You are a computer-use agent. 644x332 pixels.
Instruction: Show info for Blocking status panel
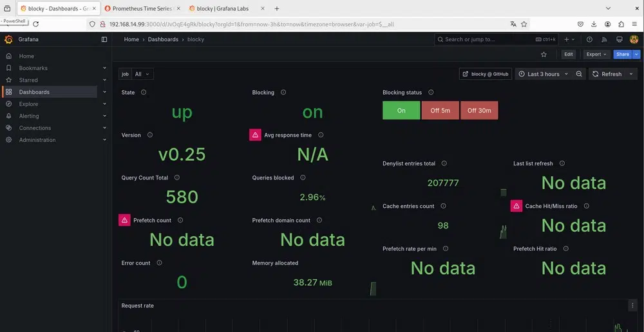431,93
